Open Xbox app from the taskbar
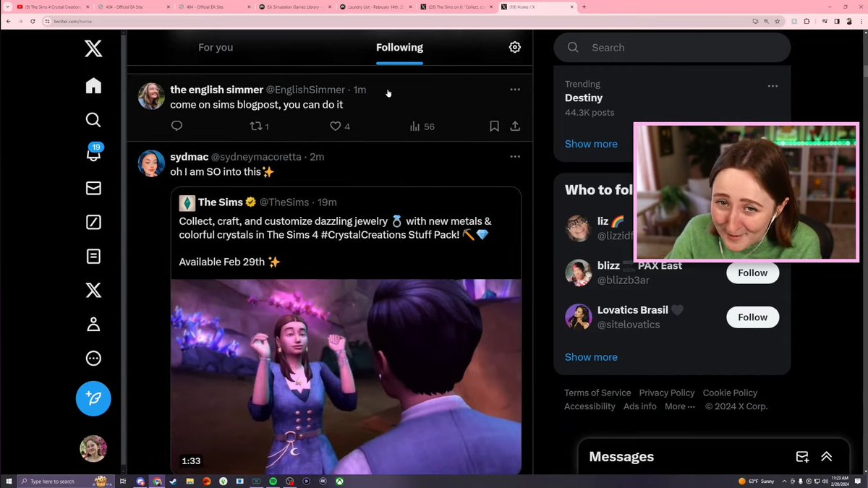 pyautogui.click(x=339, y=481)
